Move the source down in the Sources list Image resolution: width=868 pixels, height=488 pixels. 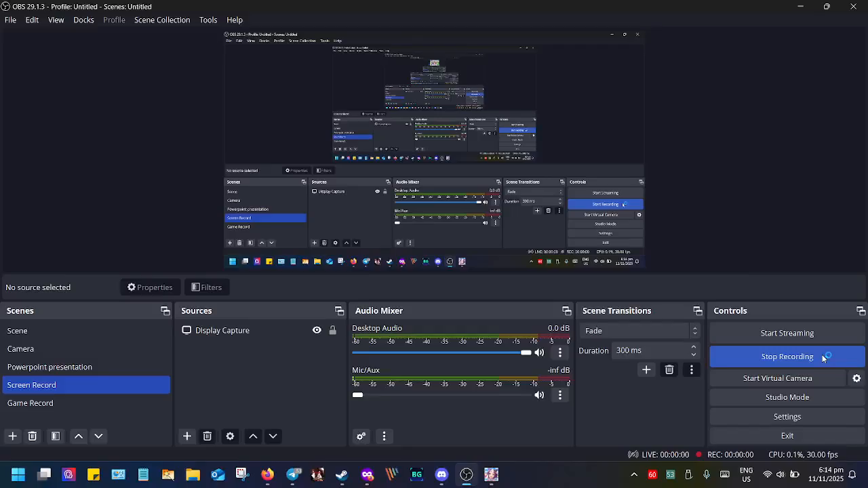tap(273, 436)
